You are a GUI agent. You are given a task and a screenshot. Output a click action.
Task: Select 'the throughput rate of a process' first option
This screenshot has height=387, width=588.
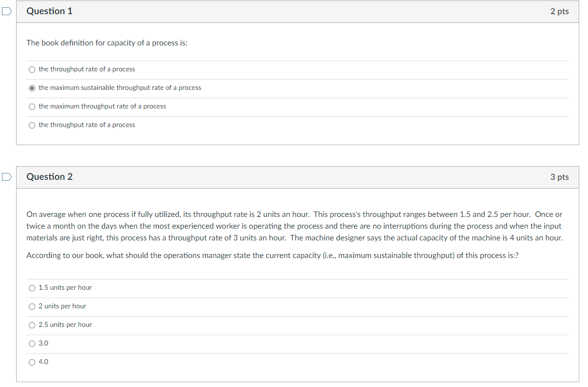[32, 69]
